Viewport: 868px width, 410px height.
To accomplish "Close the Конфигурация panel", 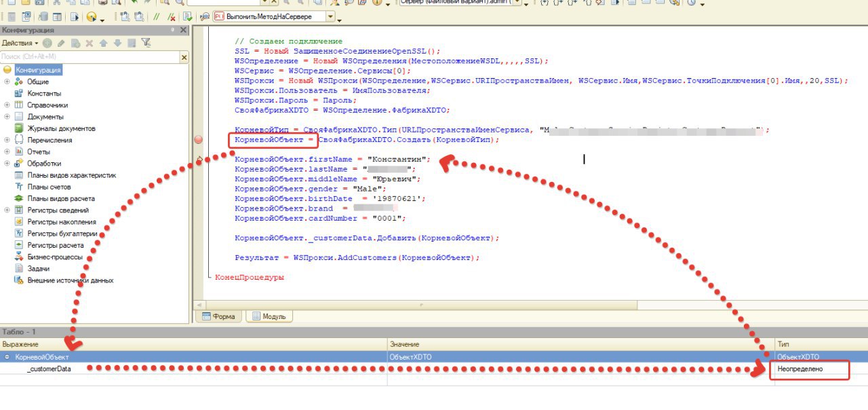I will tap(184, 30).
